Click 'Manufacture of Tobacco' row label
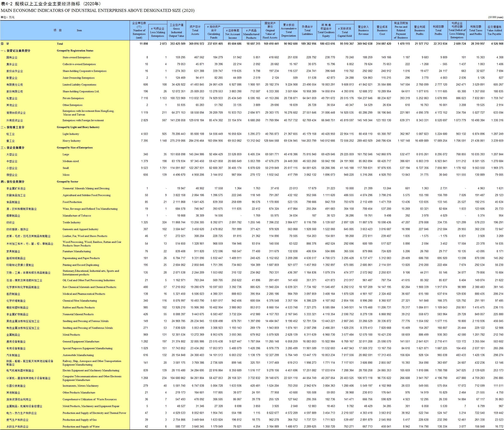Image resolution: width=504 pixels, height=430 pixels. 77,216
